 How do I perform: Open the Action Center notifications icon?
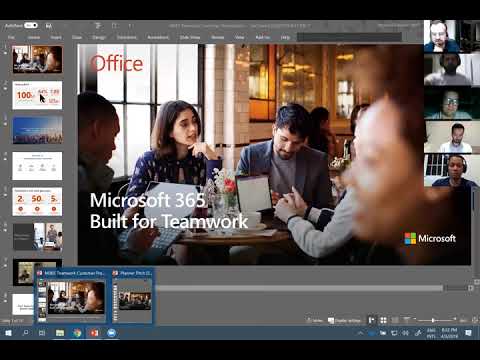[x=468, y=333]
